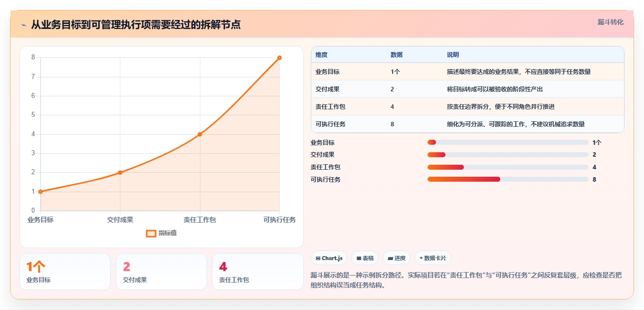Click the 说明 column header

click(x=453, y=55)
